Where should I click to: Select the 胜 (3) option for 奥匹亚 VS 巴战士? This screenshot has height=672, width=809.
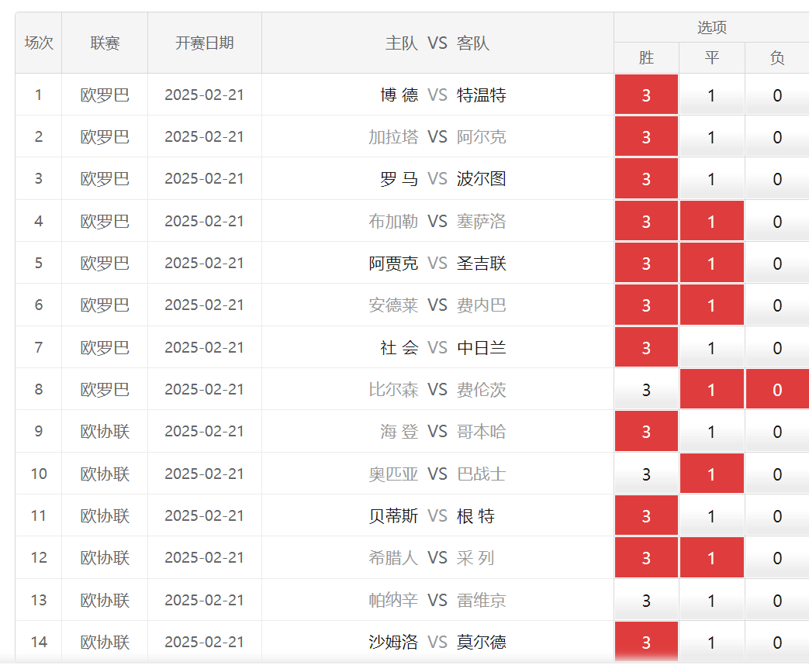tap(646, 474)
